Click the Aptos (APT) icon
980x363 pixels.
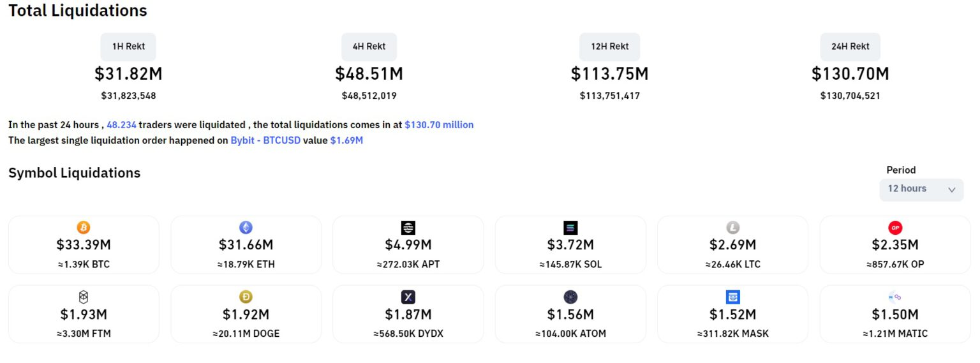[408, 227]
